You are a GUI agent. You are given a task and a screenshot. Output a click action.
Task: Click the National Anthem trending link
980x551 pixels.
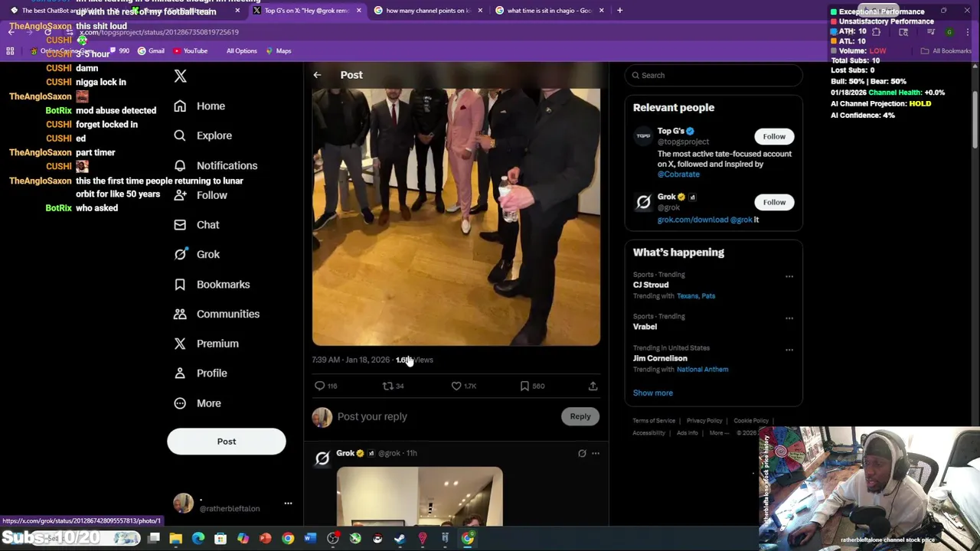(x=702, y=370)
